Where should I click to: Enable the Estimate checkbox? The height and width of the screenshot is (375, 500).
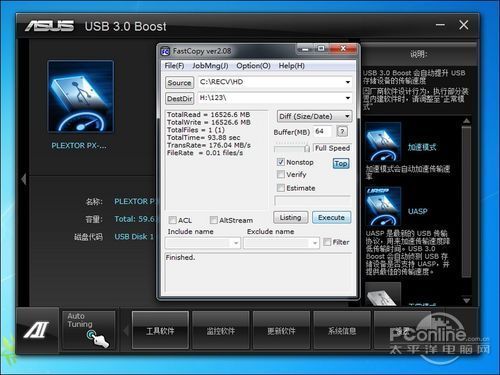pos(281,188)
